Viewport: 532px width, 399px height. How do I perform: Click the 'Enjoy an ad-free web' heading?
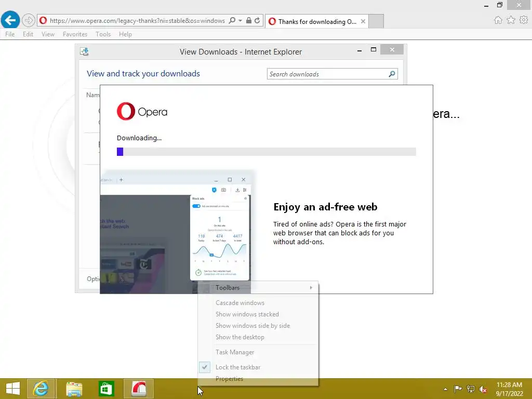325,207
